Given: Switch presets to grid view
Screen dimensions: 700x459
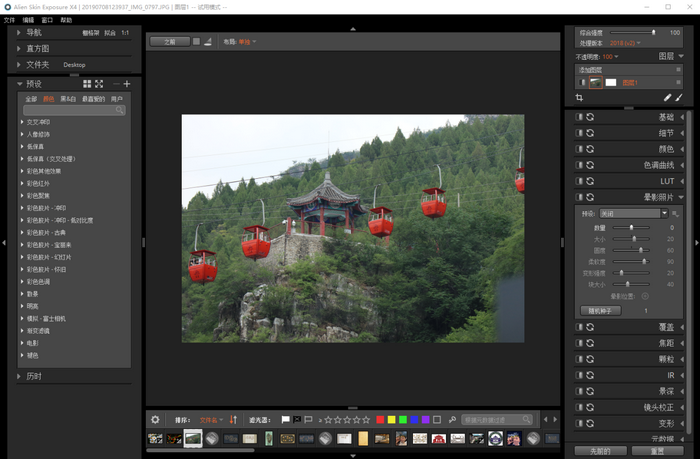Looking at the screenshot, I should [x=87, y=84].
